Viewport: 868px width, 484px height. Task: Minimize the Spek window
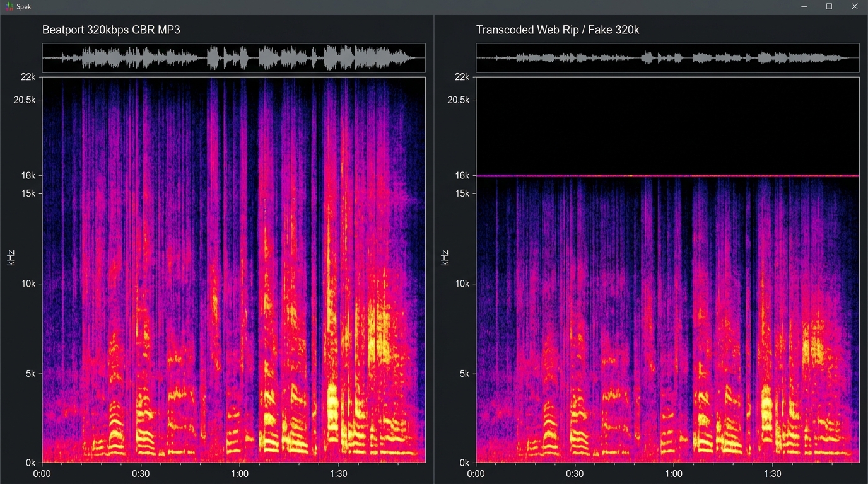[x=804, y=6]
